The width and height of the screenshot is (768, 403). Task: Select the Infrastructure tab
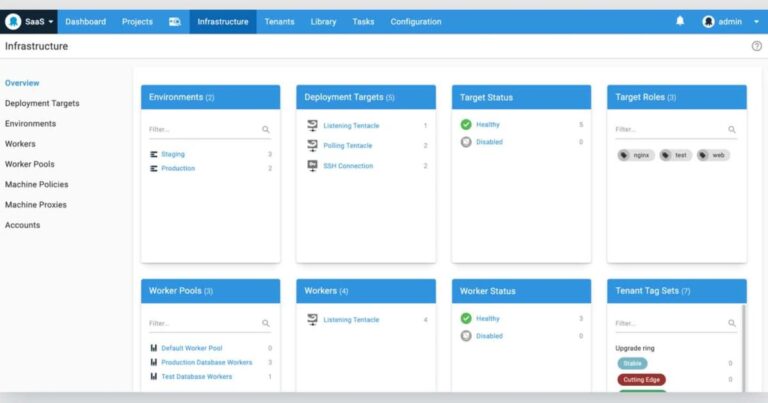[223, 22]
